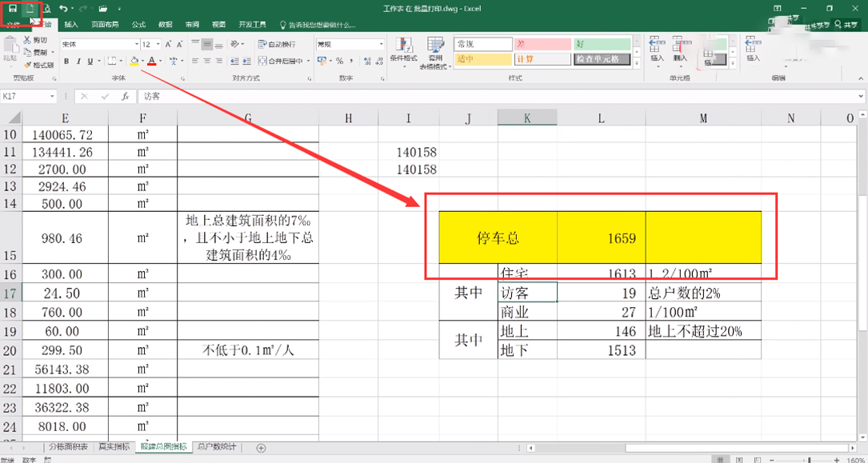The height and width of the screenshot is (463, 868).
Task: Align text to the right
Action: [x=218, y=61]
